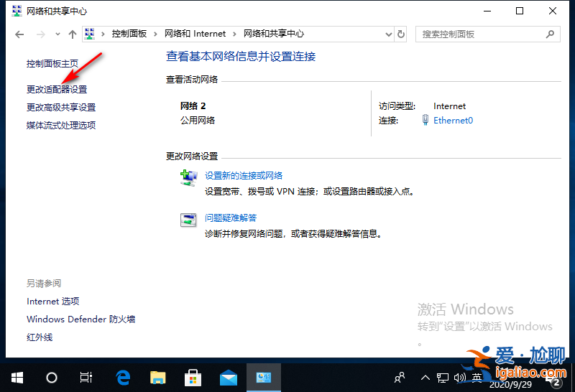Viewport: 575px width, 392px height.
Task: Open Windows Defender 防火墙 link
Action: coord(80,319)
